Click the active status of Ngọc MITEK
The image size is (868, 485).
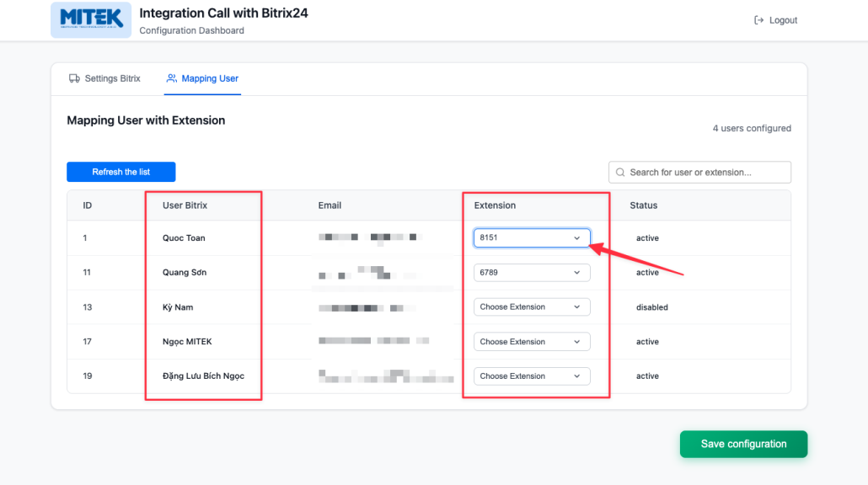(x=647, y=342)
